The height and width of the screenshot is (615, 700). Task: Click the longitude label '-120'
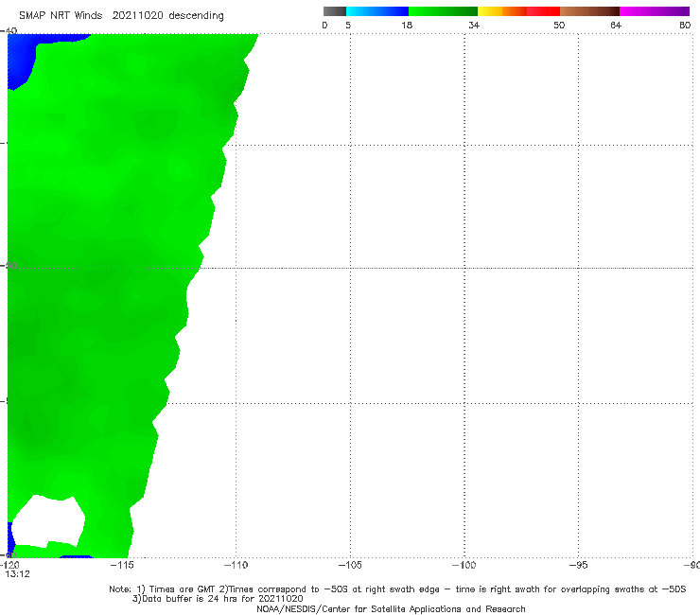click(9, 565)
